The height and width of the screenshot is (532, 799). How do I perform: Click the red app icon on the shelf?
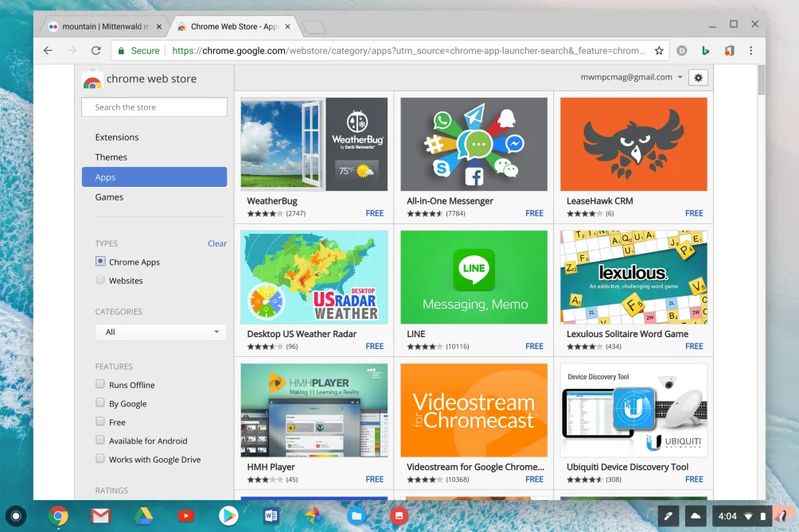(x=399, y=516)
